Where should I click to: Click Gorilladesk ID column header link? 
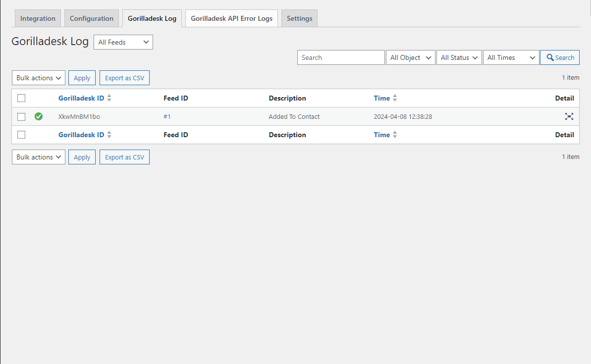[81, 98]
